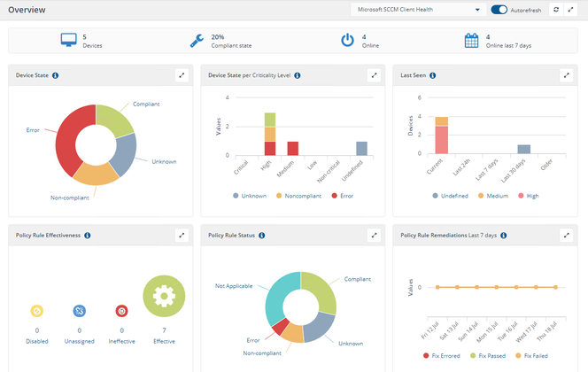
Task: Expand the Policy Rule Remediations panel
Action: [566, 236]
